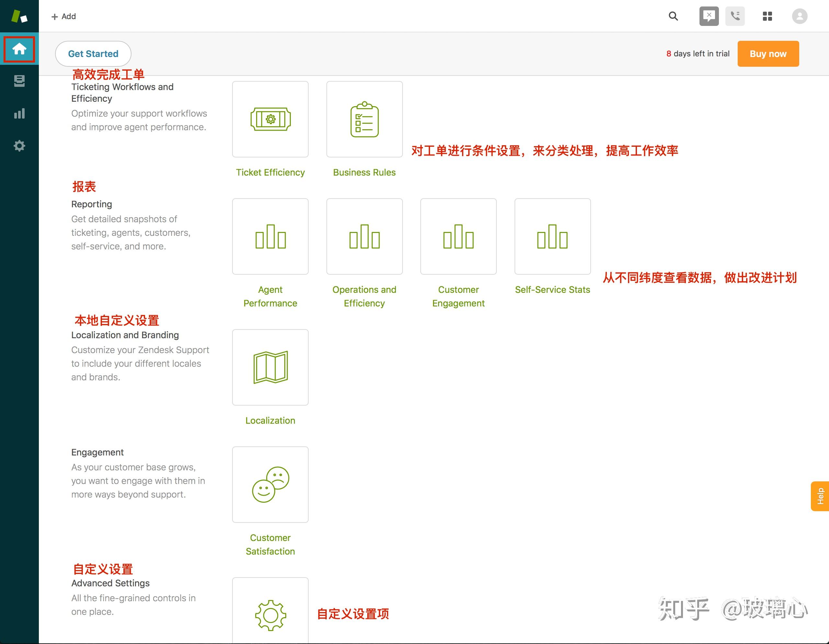Open the Customer Satisfaction faces tile
The height and width of the screenshot is (644, 829).
coord(270,485)
